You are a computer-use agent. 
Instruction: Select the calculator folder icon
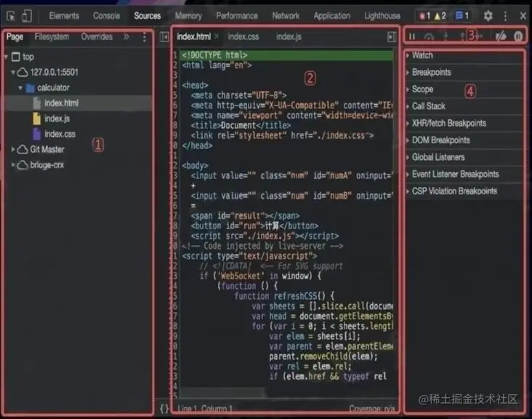click(x=31, y=88)
